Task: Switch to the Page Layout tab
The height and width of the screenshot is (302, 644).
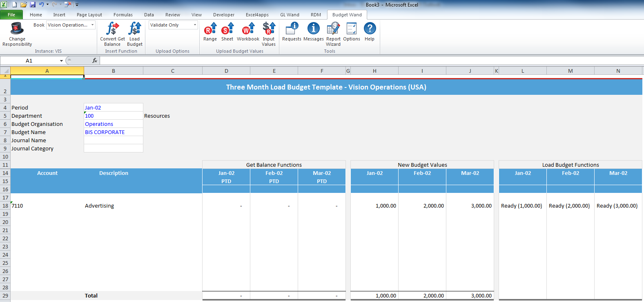Action: pyautogui.click(x=89, y=15)
